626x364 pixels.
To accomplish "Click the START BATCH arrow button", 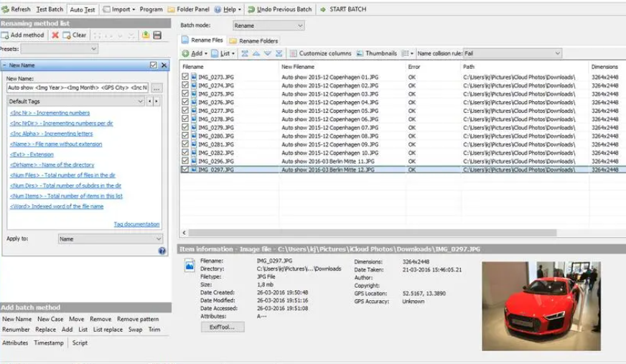I will point(323,9).
